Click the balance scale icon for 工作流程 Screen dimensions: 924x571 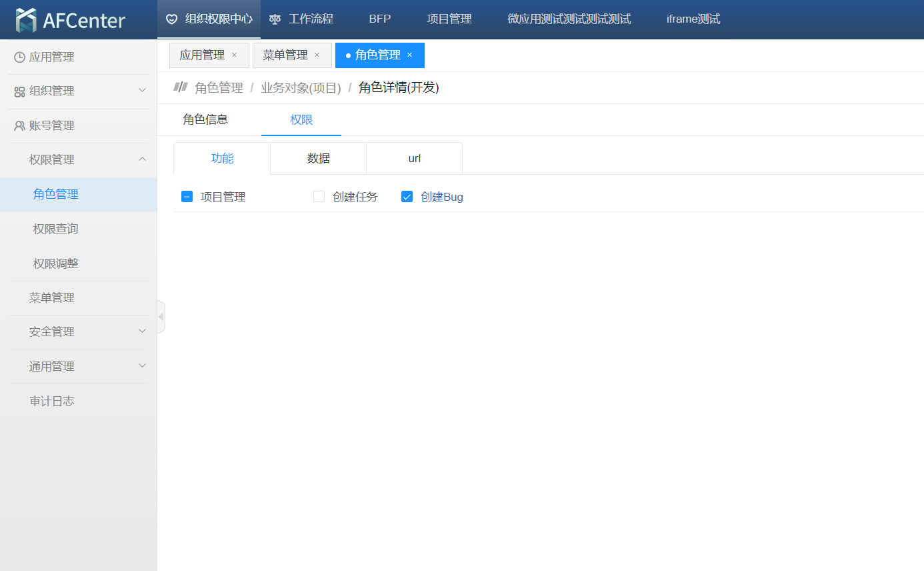tap(275, 19)
